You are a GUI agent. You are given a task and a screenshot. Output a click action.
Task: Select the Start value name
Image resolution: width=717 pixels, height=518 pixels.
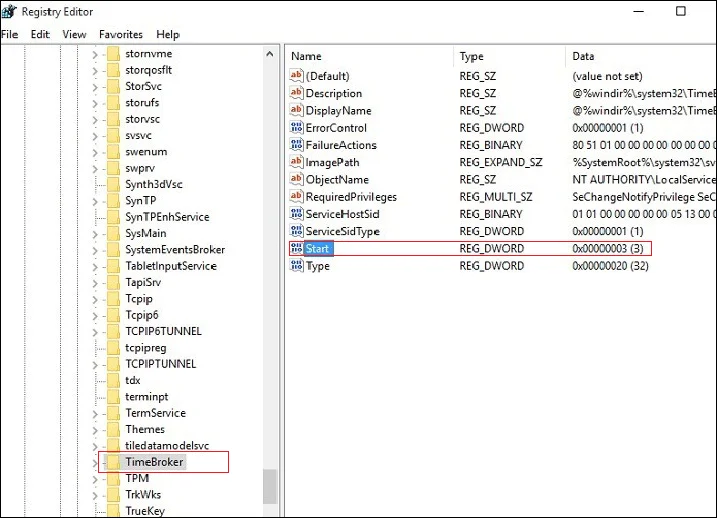[317, 248]
